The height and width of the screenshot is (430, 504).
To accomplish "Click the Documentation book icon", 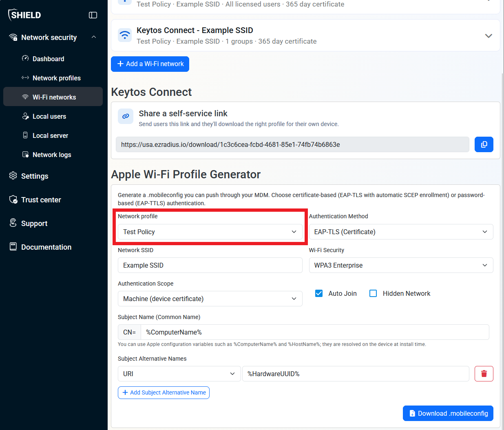I will click(13, 246).
